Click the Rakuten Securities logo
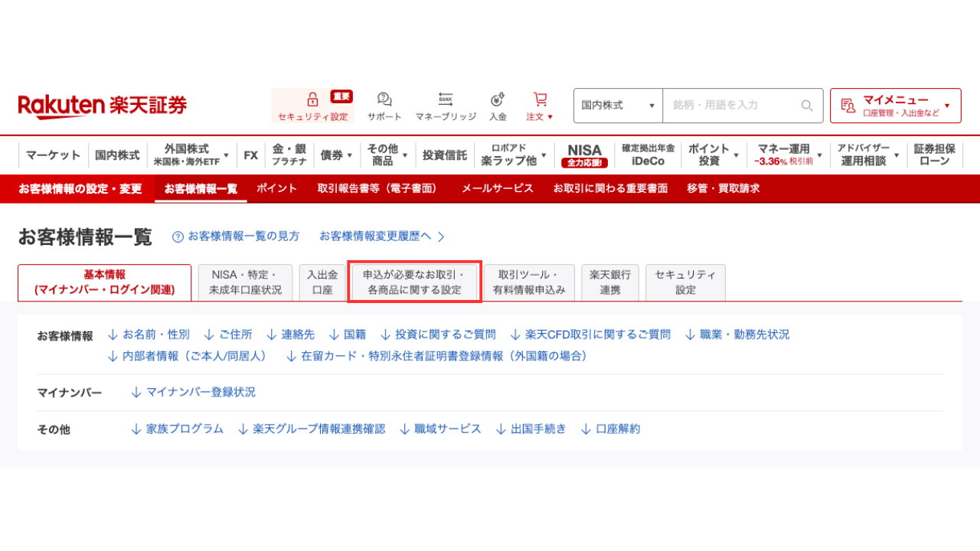The width and height of the screenshot is (980, 551). point(103,106)
